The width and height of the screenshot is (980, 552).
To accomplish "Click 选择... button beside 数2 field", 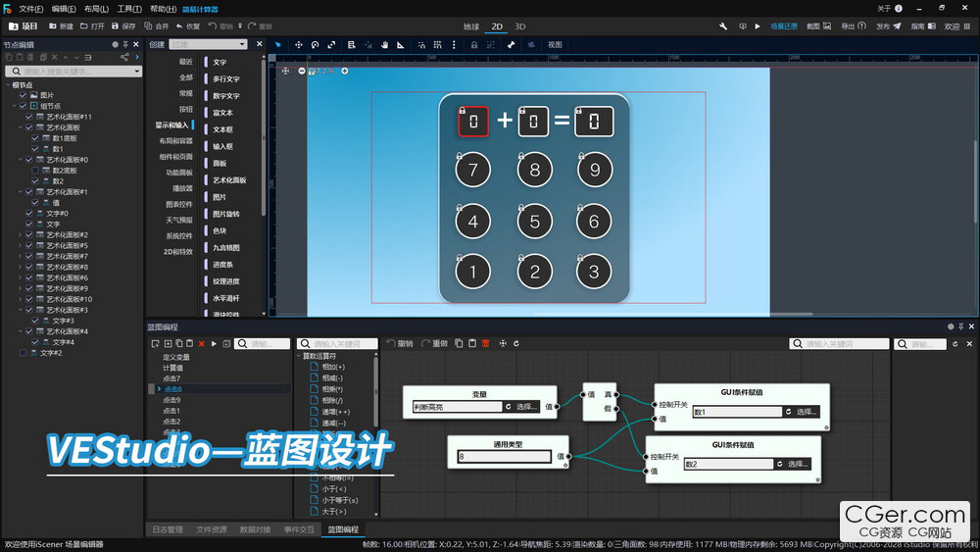I will (x=798, y=464).
